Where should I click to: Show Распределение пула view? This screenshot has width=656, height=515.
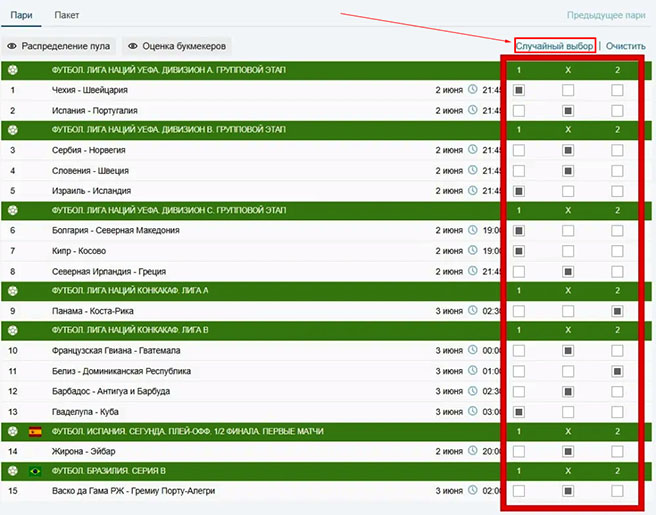click(x=59, y=46)
